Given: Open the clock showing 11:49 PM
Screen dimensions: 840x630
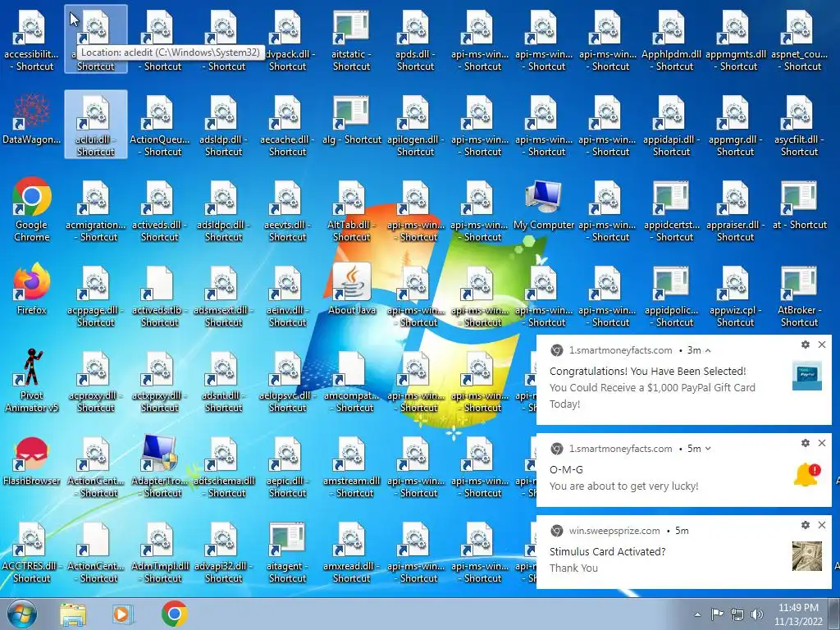Looking at the screenshot, I should tap(798, 614).
